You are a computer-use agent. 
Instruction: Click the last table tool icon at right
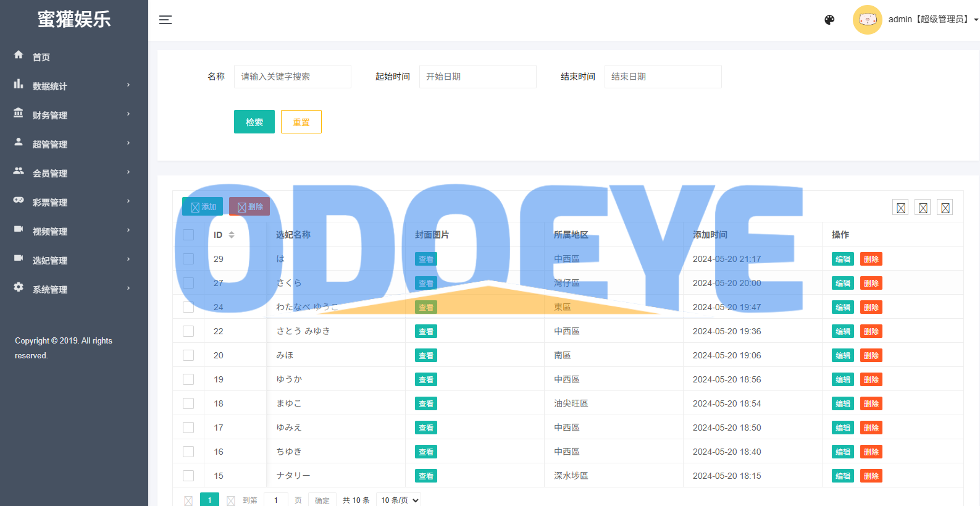pyautogui.click(x=945, y=208)
